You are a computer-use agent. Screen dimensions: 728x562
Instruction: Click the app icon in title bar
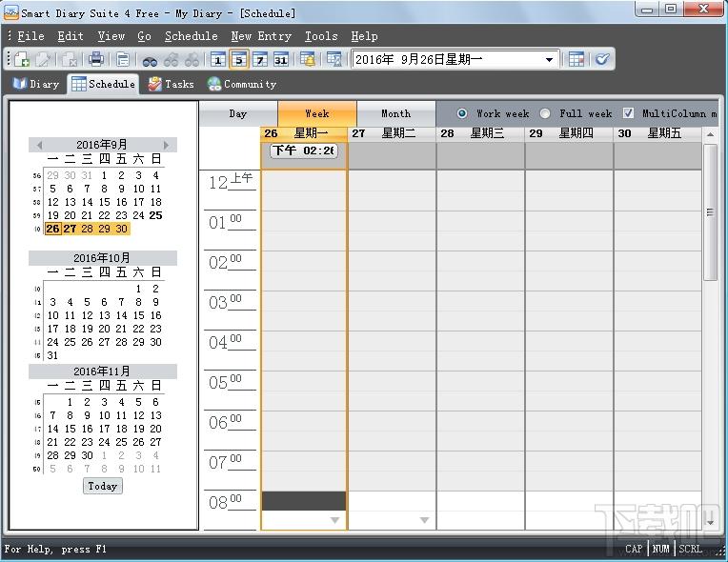point(10,13)
